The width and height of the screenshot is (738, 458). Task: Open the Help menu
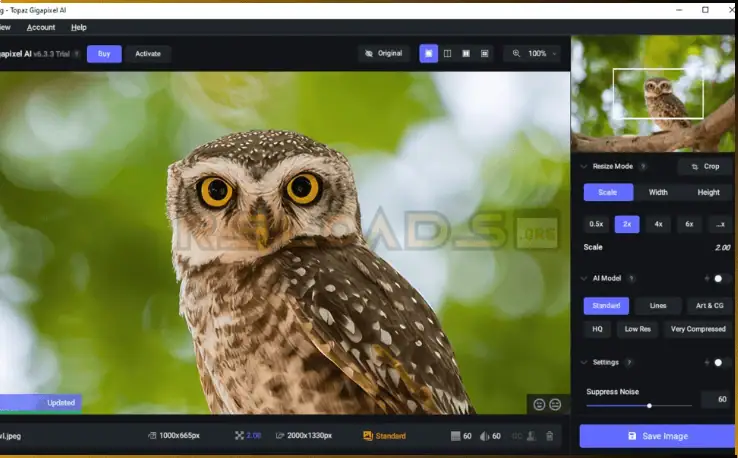coord(79,27)
